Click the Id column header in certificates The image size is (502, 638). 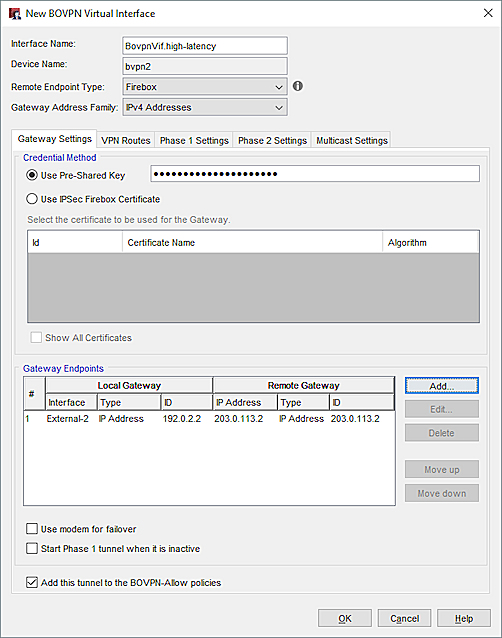(75, 243)
